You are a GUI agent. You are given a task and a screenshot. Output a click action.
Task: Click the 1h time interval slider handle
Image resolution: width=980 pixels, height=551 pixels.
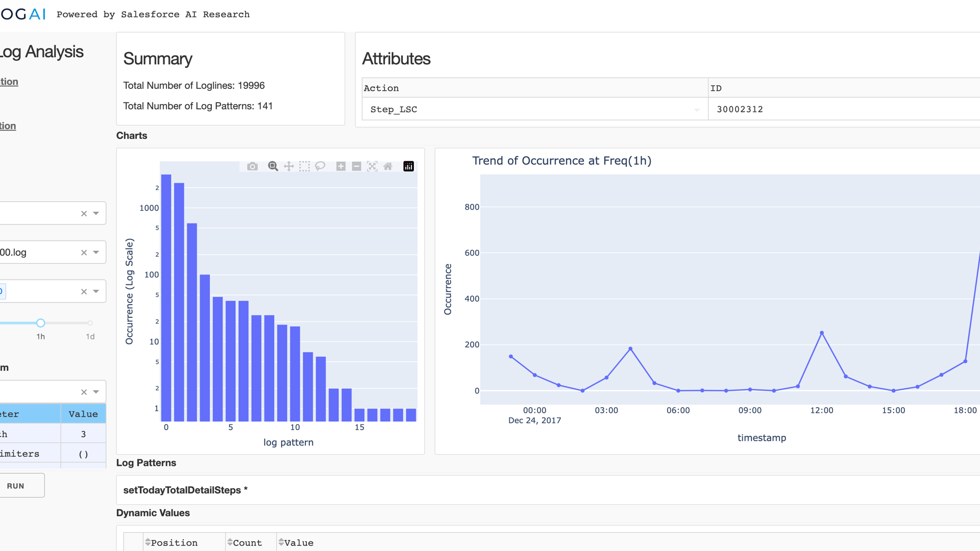pos(41,323)
